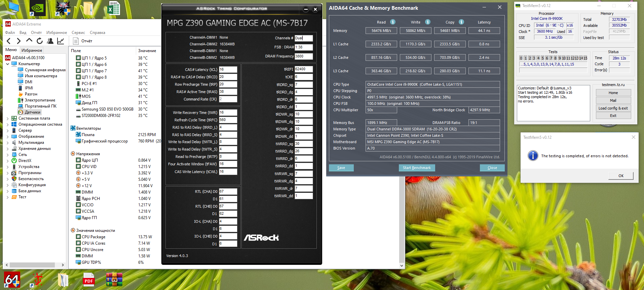644x290 pixels.
Task: Select Разгон in the AIDA64 tree
Action: [x=31, y=94]
